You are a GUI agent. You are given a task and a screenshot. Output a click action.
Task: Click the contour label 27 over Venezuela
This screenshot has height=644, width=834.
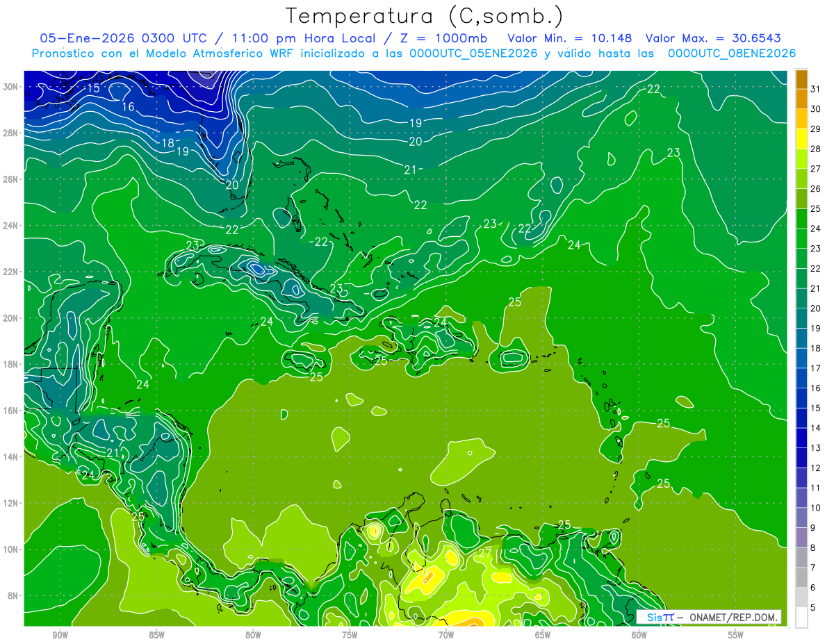(x=485, y=552)
